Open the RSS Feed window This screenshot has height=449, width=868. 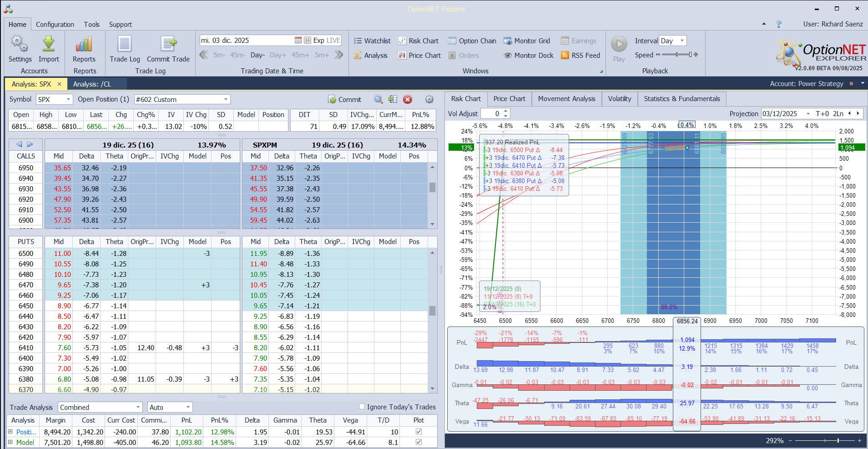pyautogui.click(x=580, y=56)
